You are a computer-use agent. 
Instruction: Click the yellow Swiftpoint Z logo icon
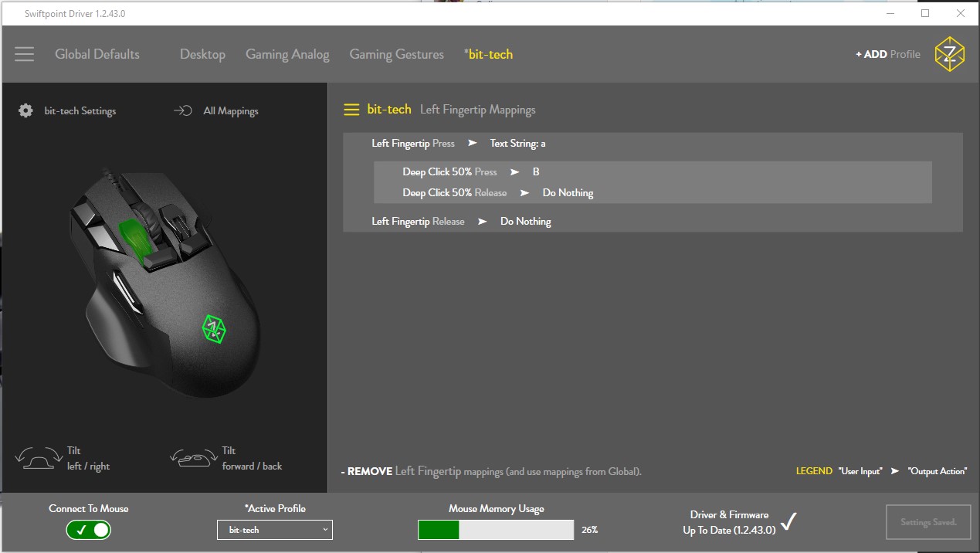point(949,54)
